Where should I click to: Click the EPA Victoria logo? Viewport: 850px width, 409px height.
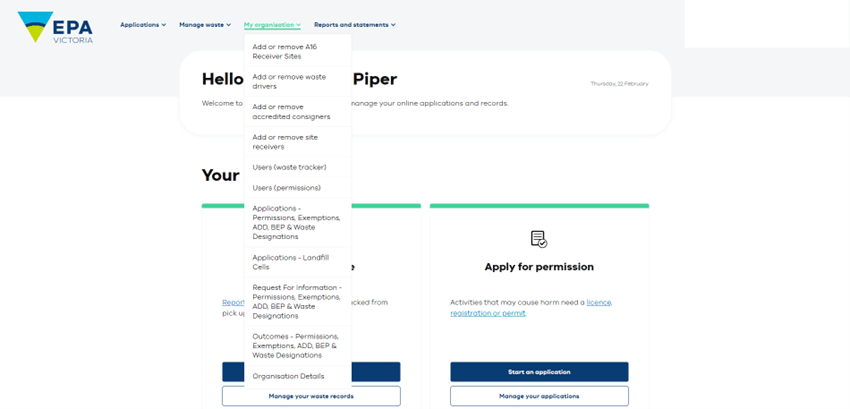click(x=55, y=27)
